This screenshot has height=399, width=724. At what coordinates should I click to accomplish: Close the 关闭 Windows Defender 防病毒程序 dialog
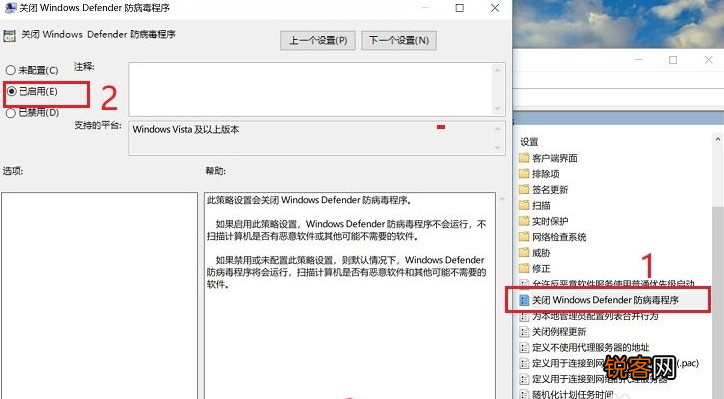pyautogui.click(x=495, y=8)
